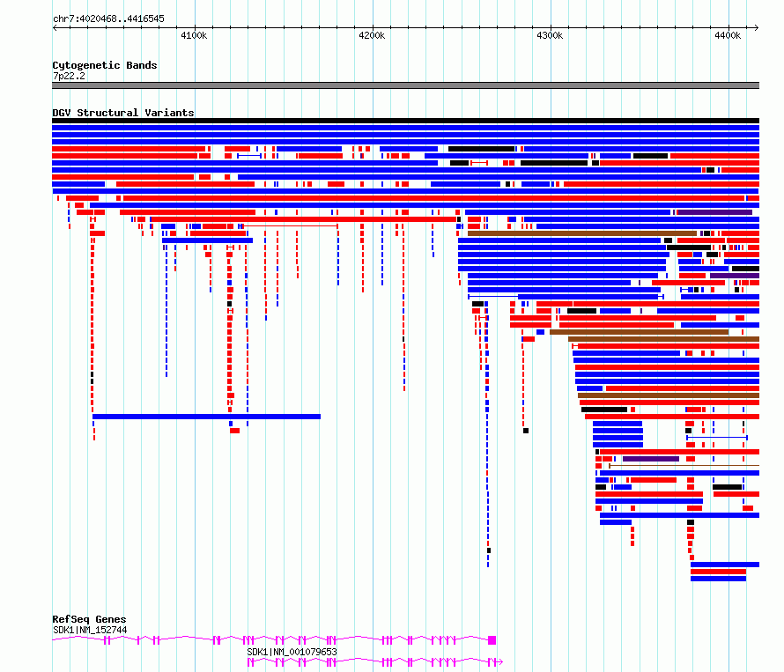Select the full-width black variant bar atop DGV track

pos(405,121)
